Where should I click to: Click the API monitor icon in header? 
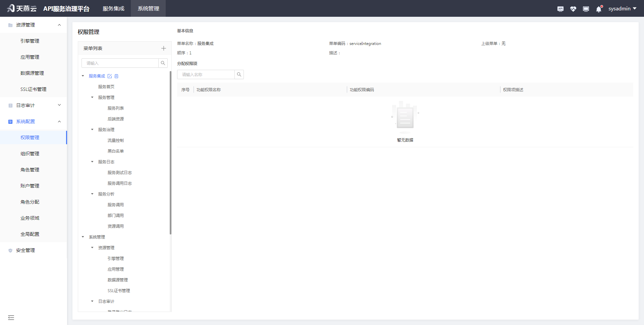[x=560, y=9]
